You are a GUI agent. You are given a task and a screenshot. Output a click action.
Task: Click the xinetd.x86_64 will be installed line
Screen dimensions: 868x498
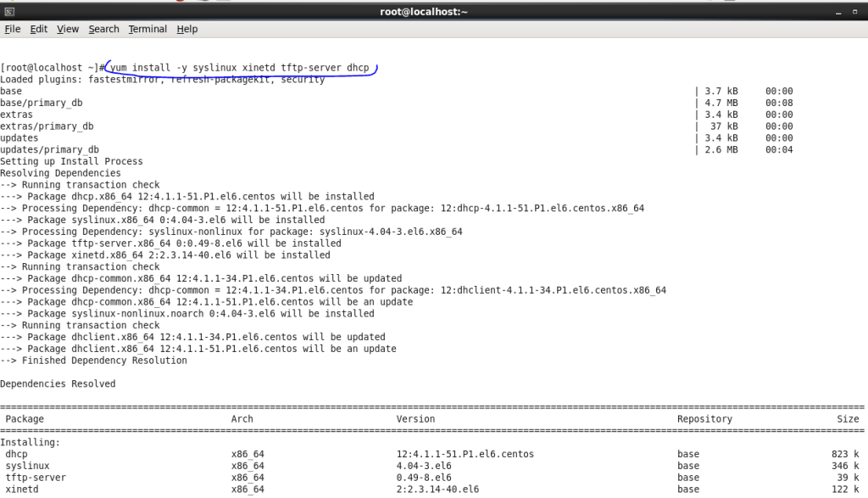[165, 255]
